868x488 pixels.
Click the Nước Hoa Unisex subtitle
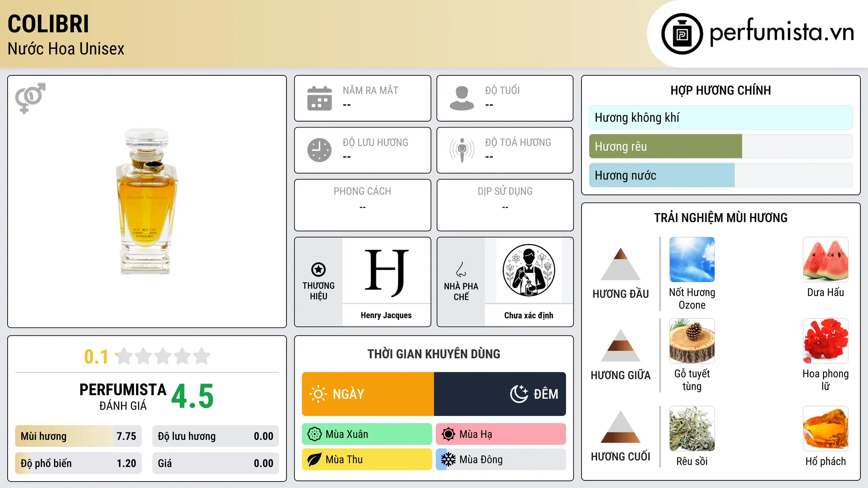[66, 49]
